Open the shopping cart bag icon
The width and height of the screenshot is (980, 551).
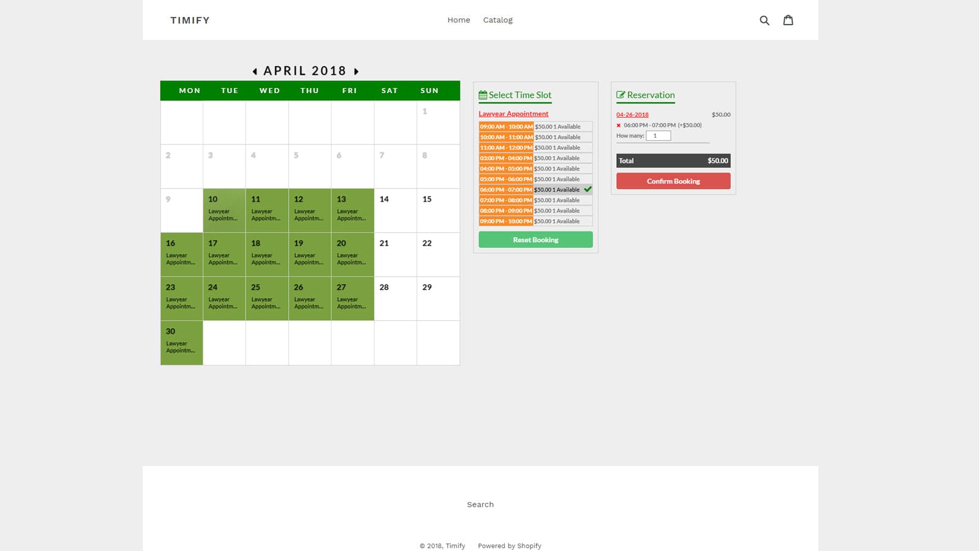coord(788,20)
